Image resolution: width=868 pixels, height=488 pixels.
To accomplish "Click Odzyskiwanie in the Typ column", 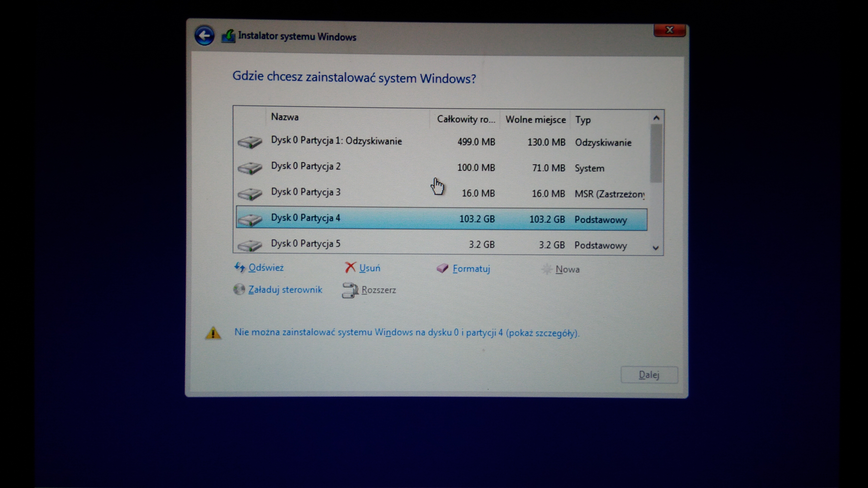I will click(x=603, y=143).
